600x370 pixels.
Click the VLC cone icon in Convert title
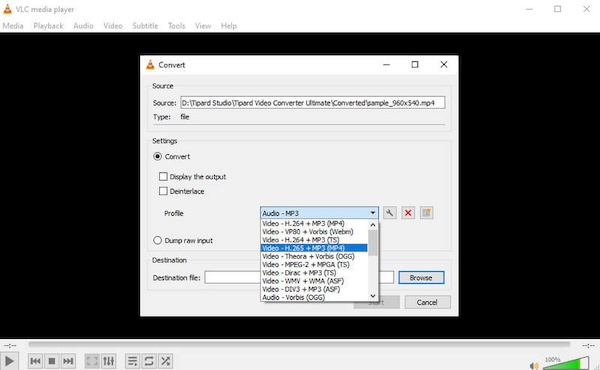pyautogui.click(x=150, y=65)
